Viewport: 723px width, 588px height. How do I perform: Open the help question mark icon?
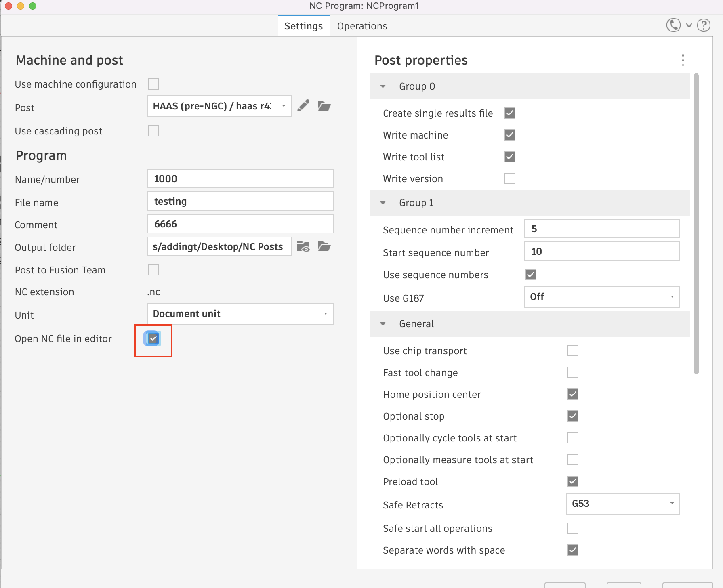point(704,25)
